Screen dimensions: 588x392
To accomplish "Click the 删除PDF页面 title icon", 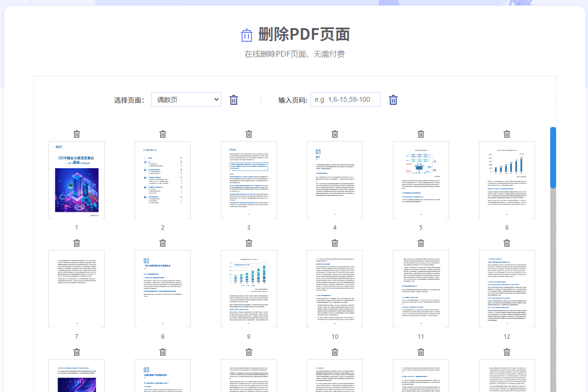I will click(x=247, y=34).
